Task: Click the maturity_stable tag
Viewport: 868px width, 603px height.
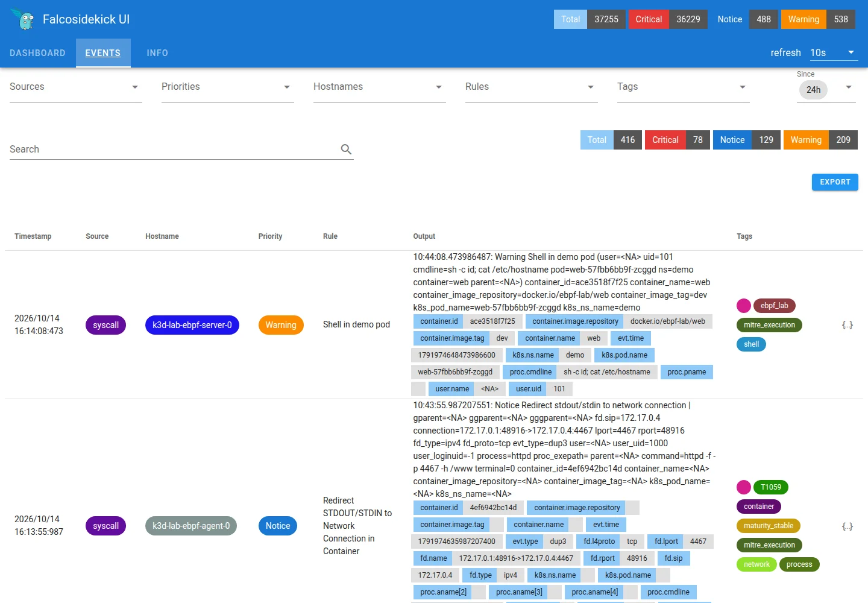Action: [x=769, y=526]
